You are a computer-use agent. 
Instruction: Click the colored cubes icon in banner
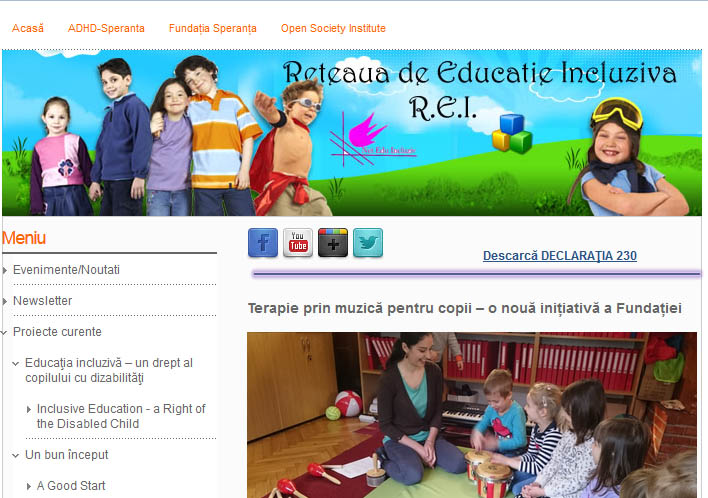[x=512, y=132]
